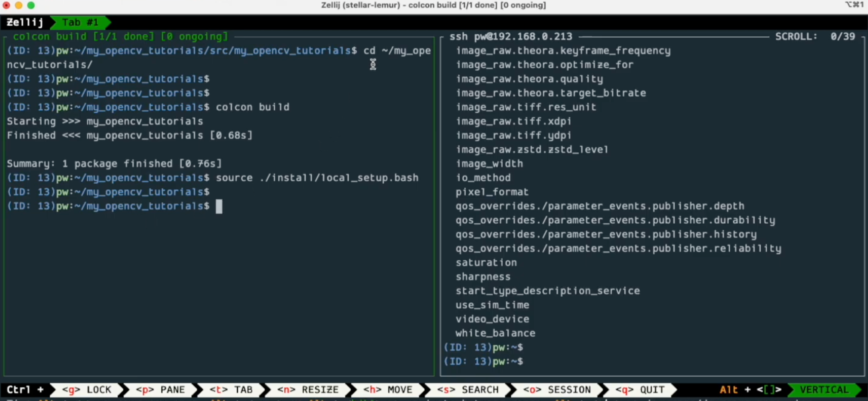The width and height of the screenshot is (868, 401).
Task: Click the 'source ./install/local_setup.bash' command
Action: coord(317,178)
